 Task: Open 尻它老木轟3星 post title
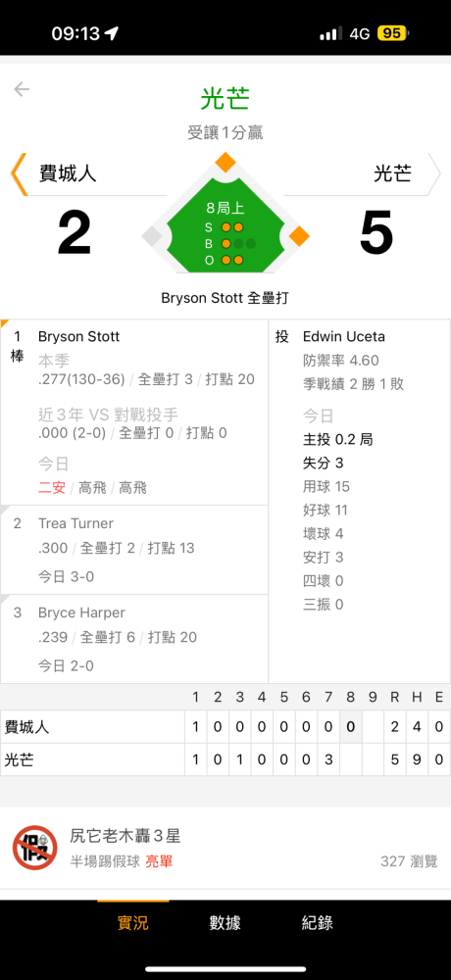click(125, 836)
